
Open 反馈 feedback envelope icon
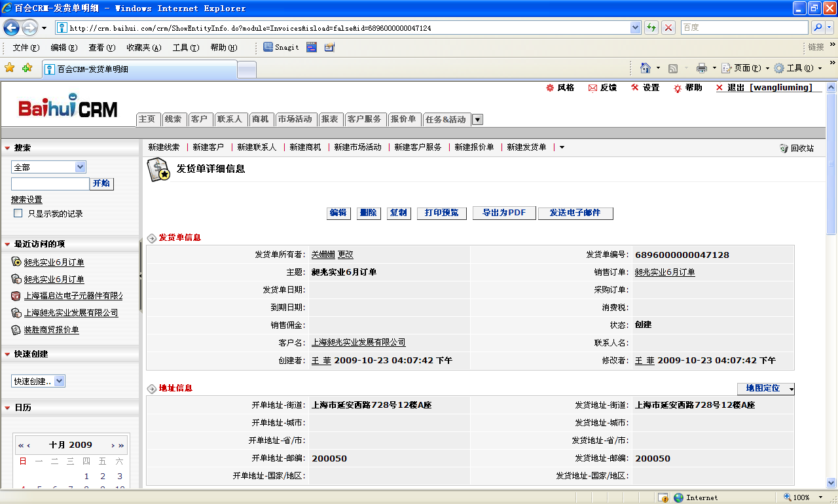(592, 88)
